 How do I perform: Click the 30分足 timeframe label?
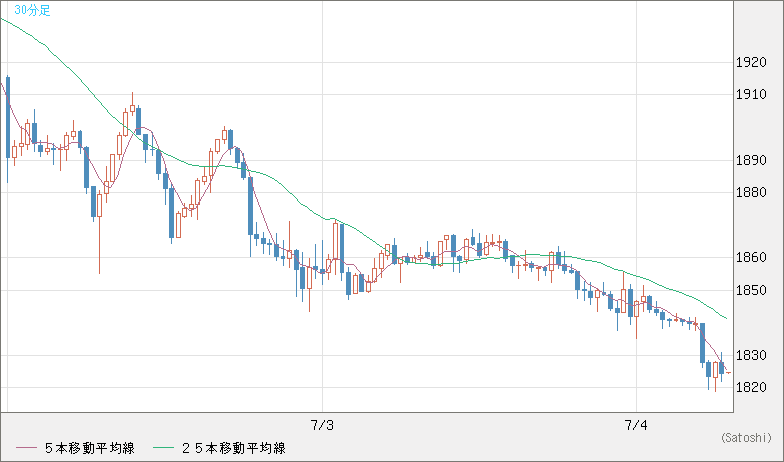point(32,10)
